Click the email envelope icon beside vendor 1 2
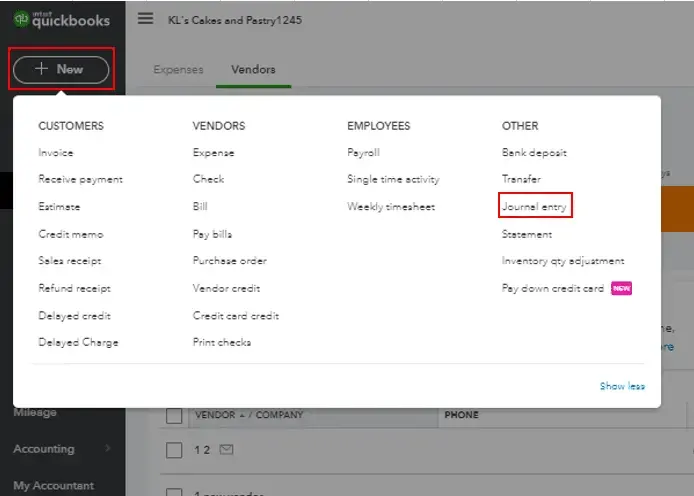 pyautogui.click(x=226, y=450)
